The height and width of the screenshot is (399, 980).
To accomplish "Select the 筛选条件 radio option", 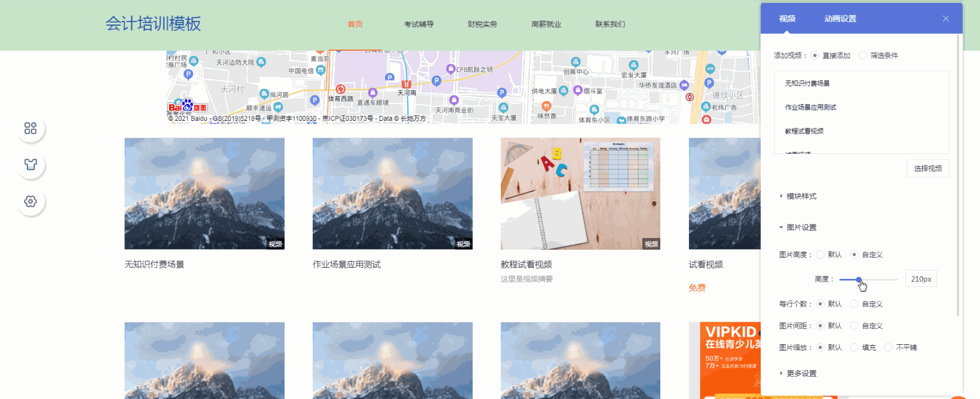I will point(863,55).
